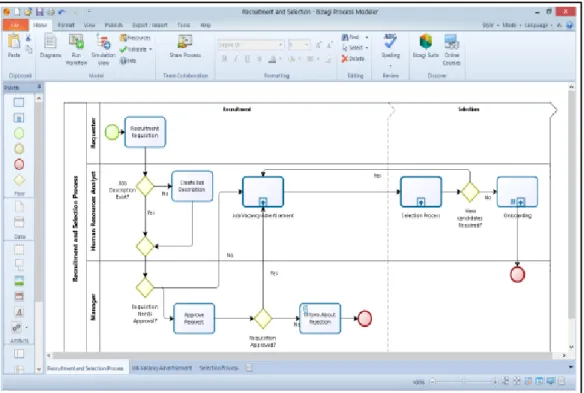
Task: Click the Undo arrow in quick access toolbar
Action: click(62, 12)
